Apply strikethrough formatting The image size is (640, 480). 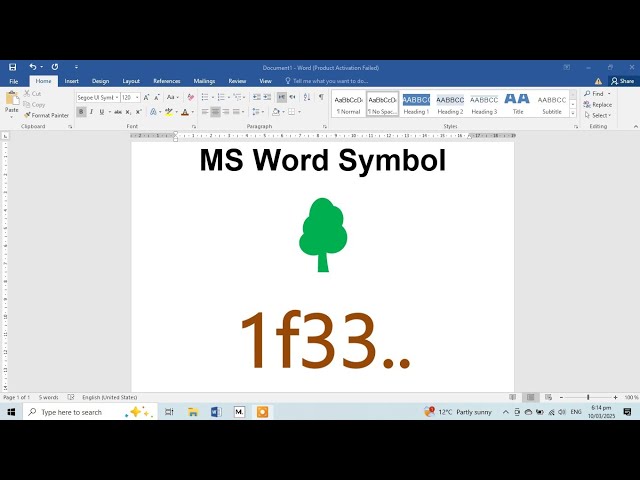pos(118,112)
